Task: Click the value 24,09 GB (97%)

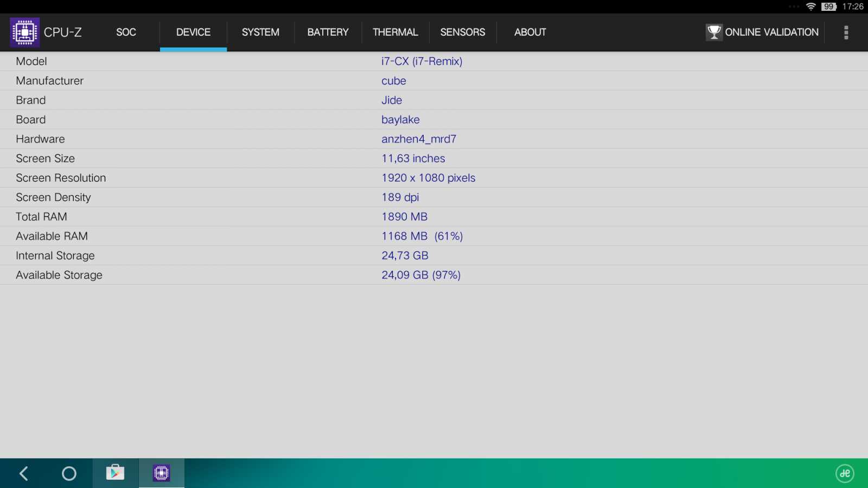Action: coord(421,275)
